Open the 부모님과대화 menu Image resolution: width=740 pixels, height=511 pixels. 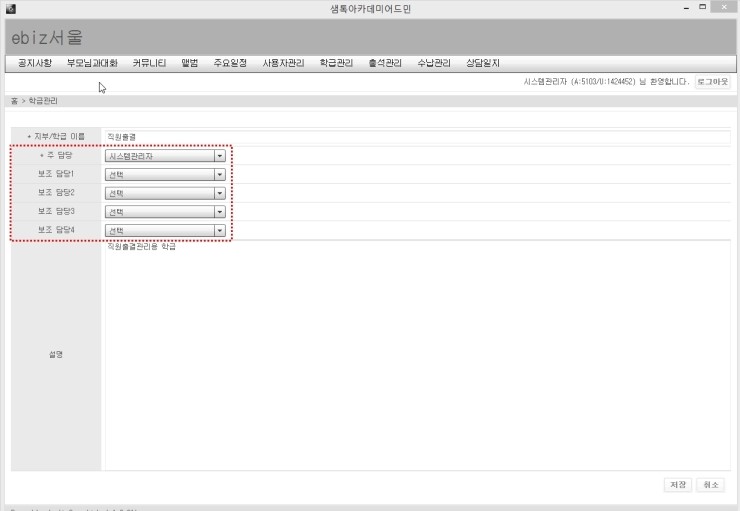pyautogui.click(x=92, y=63)
